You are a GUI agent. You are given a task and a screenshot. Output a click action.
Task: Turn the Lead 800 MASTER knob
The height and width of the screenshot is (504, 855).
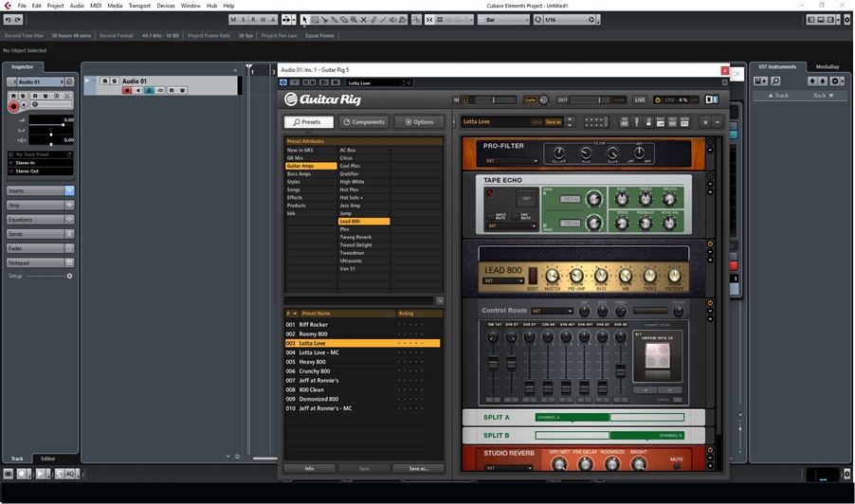[552, 276]
